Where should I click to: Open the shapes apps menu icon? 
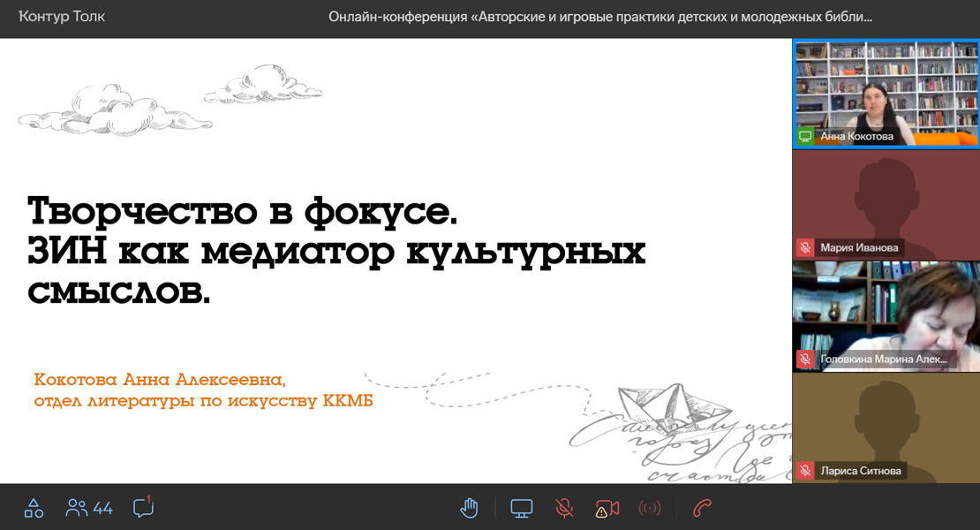pyautogui.click(x=34, y=508)
